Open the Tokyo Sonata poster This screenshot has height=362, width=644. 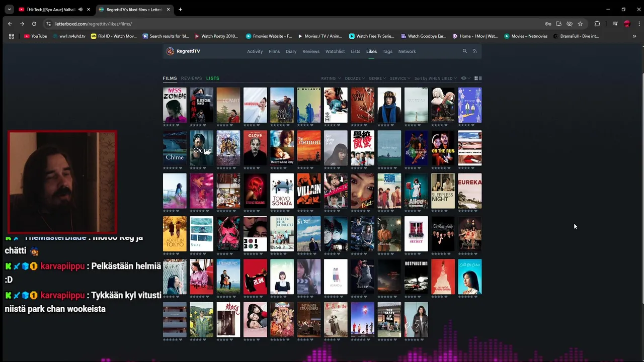[282, 191]
